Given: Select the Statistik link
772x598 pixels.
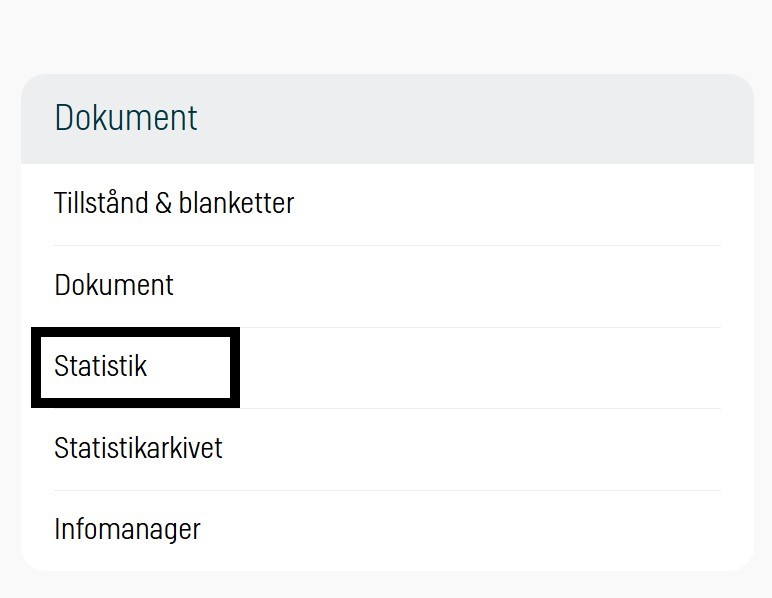Looking at the screenshot, I should tap(101, 366).
